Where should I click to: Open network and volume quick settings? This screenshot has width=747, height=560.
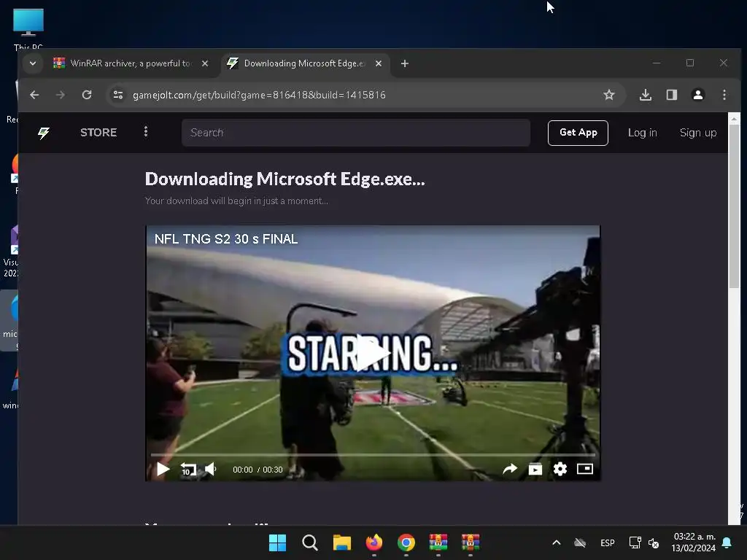(644, 542)
